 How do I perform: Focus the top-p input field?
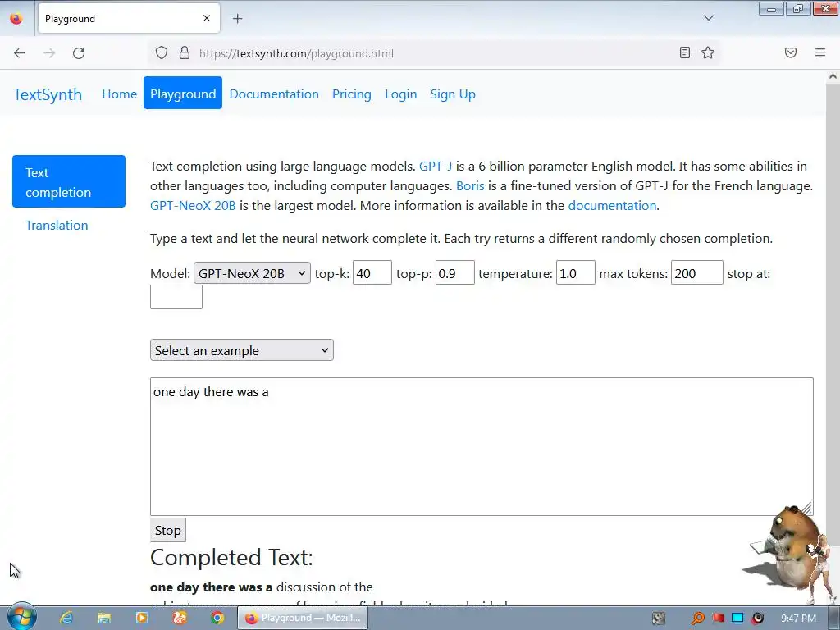click(454, 273)
